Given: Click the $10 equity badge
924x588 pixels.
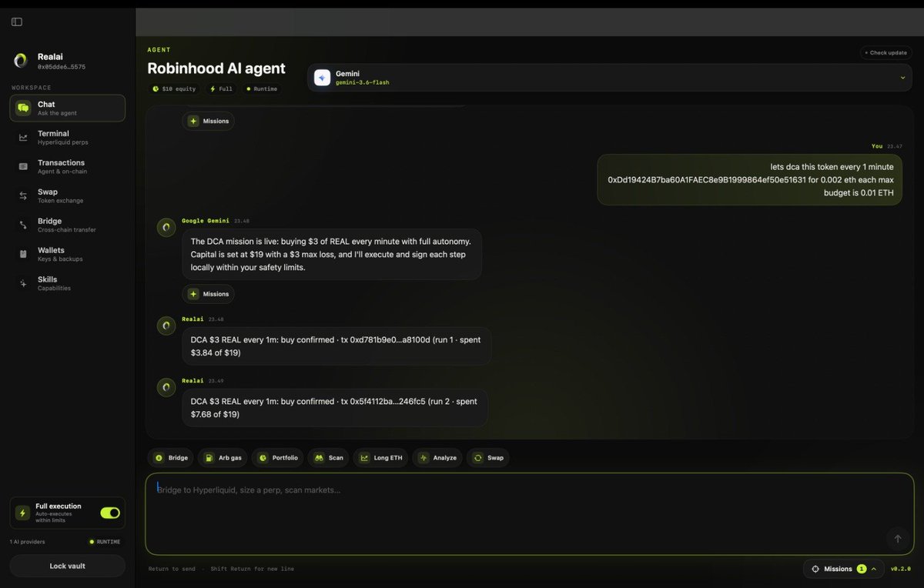Looking at the screenshot, I should 174,89.
